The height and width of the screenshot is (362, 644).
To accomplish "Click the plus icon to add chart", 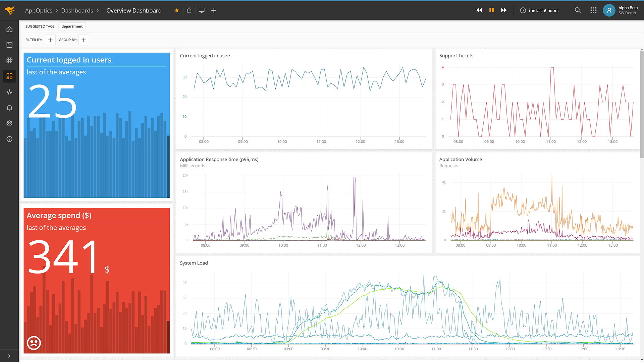I will tap(214, 10).
